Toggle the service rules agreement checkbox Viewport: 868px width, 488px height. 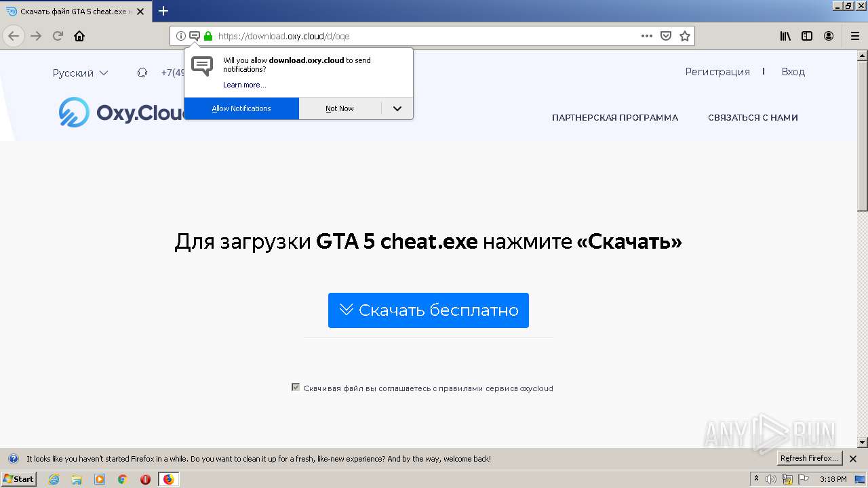(x=296, y=388)
